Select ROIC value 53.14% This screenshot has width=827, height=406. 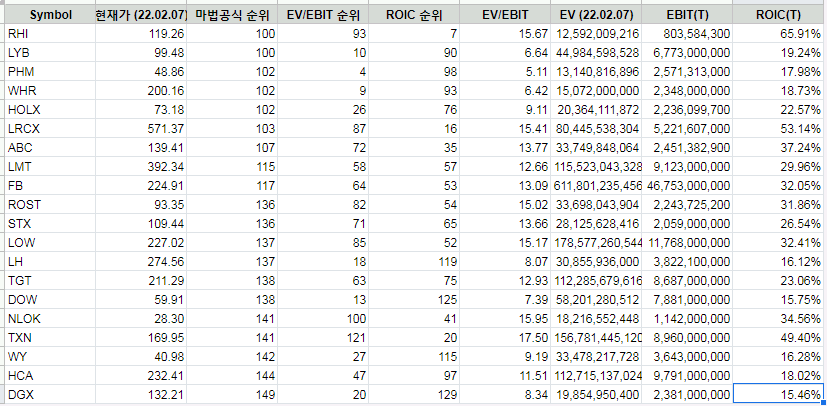click(x=778, y=129)
